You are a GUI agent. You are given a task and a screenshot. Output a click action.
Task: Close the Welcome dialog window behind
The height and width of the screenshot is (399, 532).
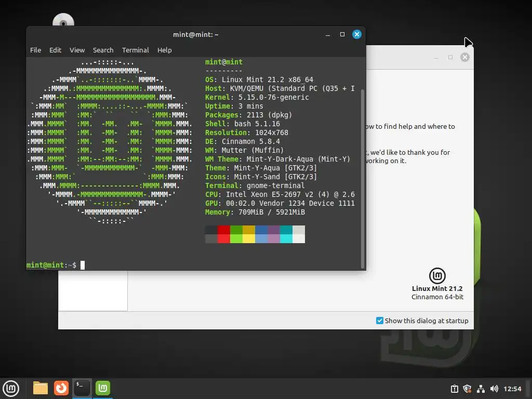pyautogui.click(x=465, y=57)
